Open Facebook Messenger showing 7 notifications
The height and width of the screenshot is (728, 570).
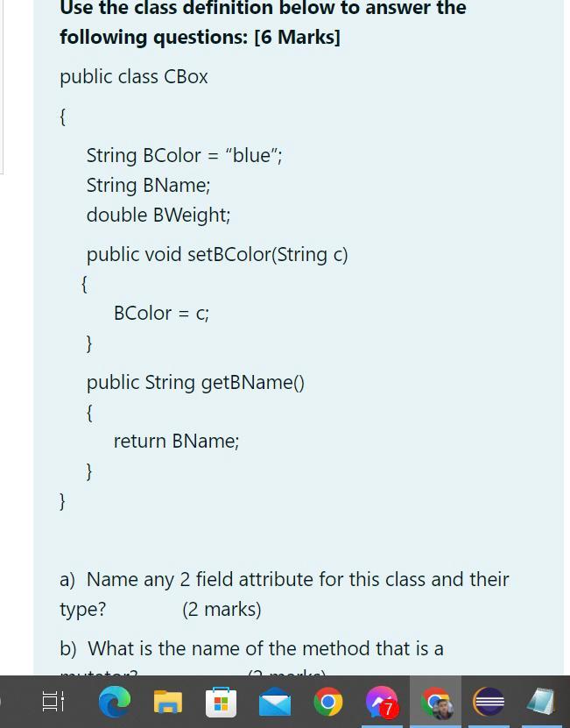pos(382,702)
